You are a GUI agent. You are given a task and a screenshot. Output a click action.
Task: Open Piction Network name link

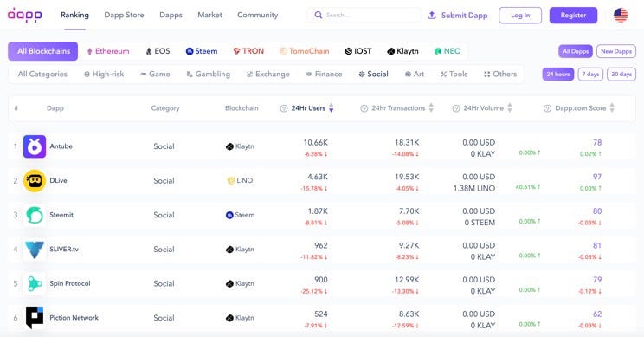(x=74, y=318)
